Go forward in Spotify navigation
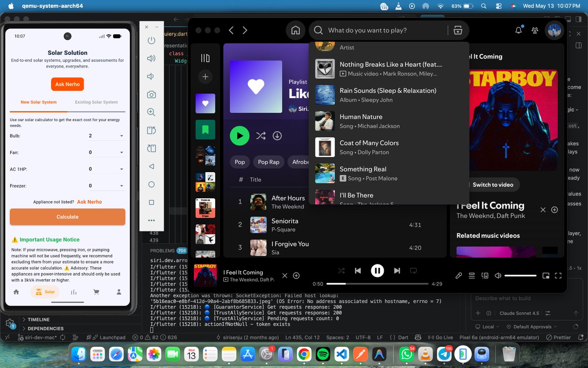 245,30
